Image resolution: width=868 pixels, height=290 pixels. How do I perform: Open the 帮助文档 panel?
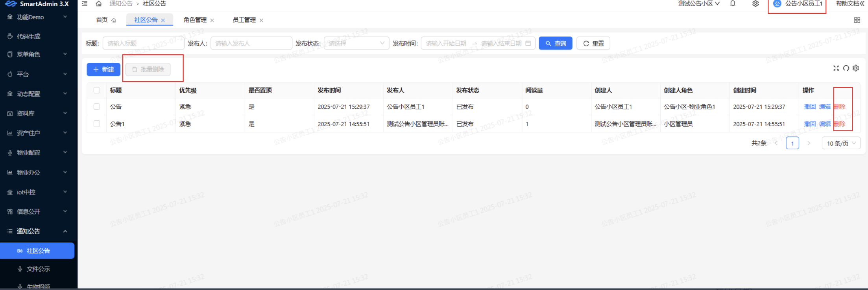850,4
